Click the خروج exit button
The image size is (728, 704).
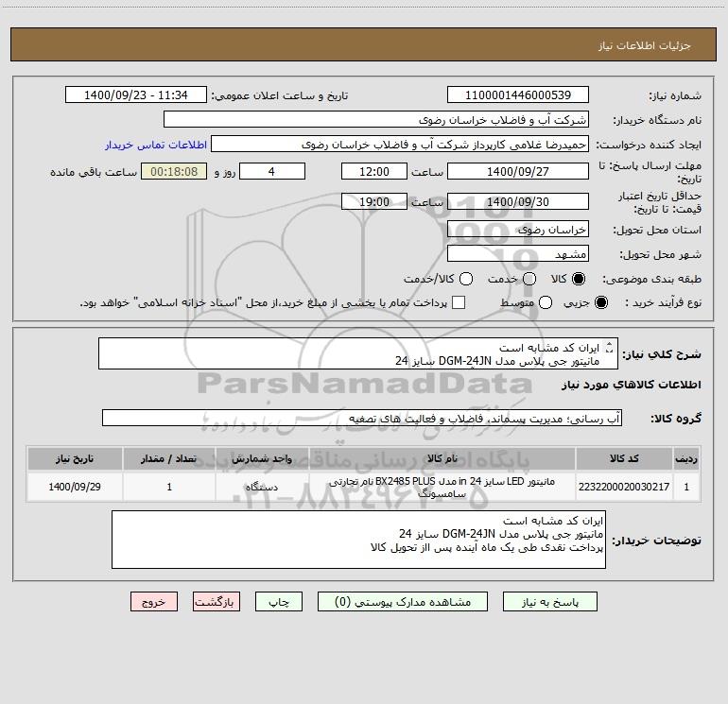pyautogui.click(x=154, y=602)
